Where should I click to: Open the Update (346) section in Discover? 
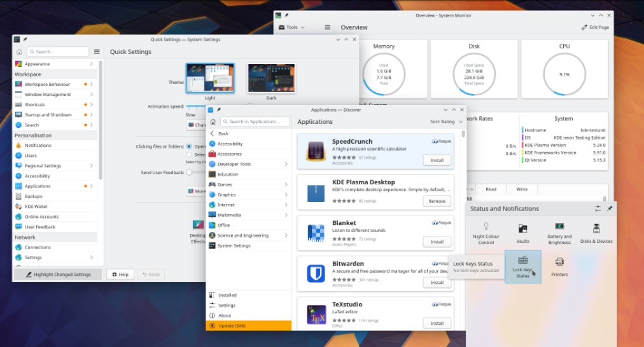point(248,326)
